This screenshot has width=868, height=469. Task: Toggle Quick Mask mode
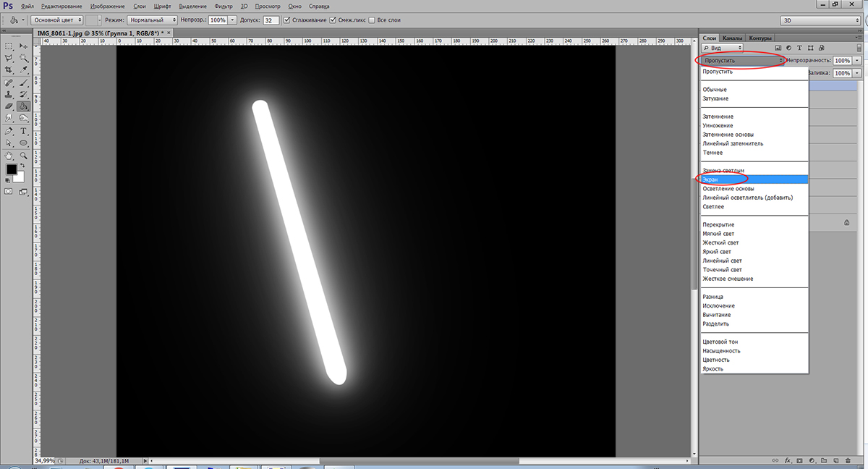9,192
